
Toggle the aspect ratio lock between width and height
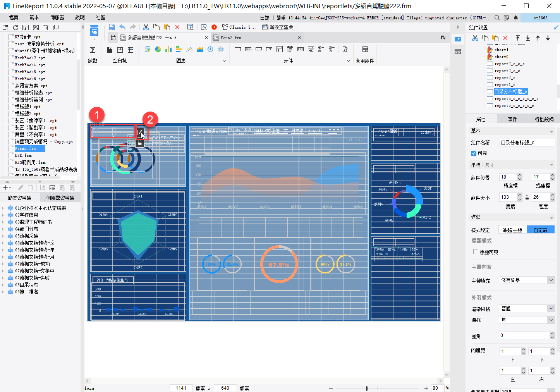click(527, 197)
